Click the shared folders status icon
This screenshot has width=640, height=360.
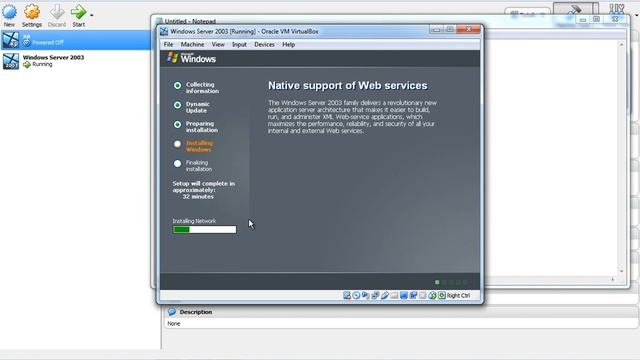[394, 295]
